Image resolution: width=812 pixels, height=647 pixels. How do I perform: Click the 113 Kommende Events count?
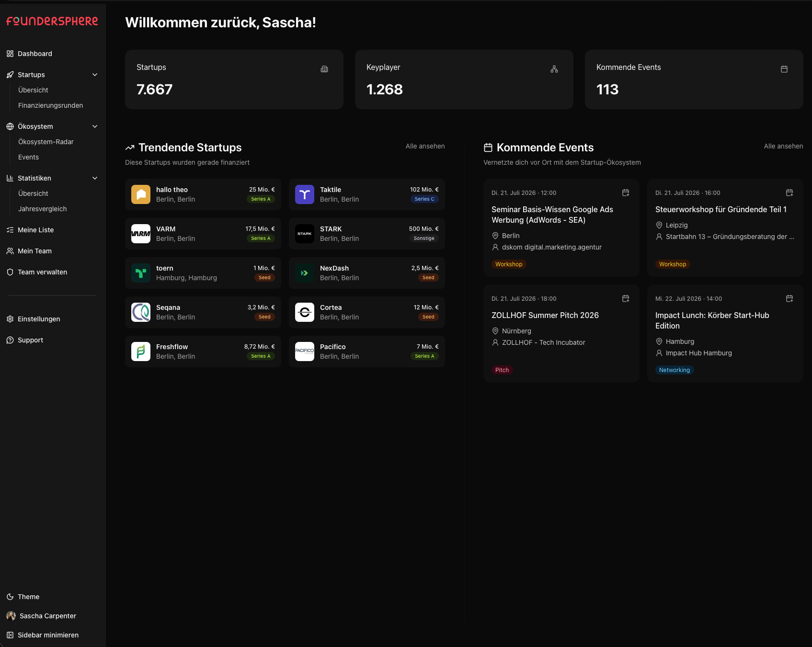tap(607, 90)
